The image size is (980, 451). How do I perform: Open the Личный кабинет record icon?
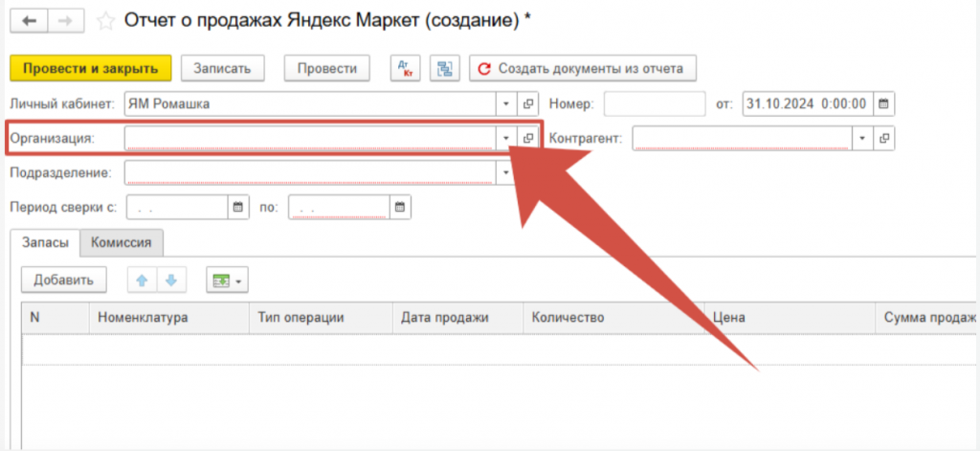528,103
